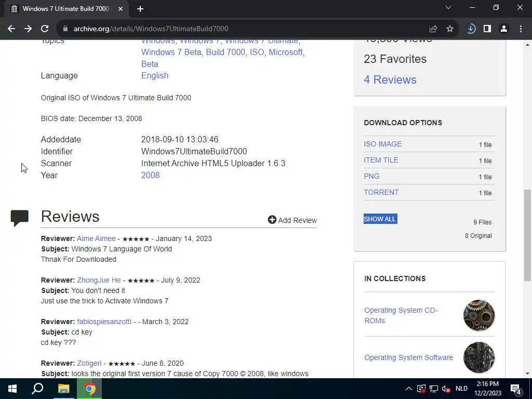Open the notification center icon
The image size is (532, 399).
(x=516, y=389)
